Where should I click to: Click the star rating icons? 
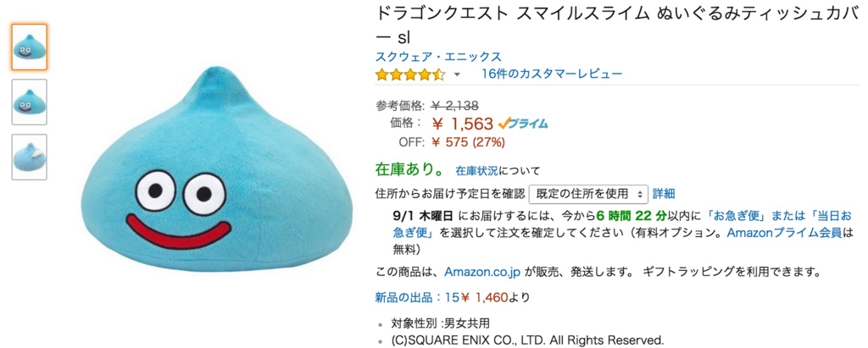(410, 75)
